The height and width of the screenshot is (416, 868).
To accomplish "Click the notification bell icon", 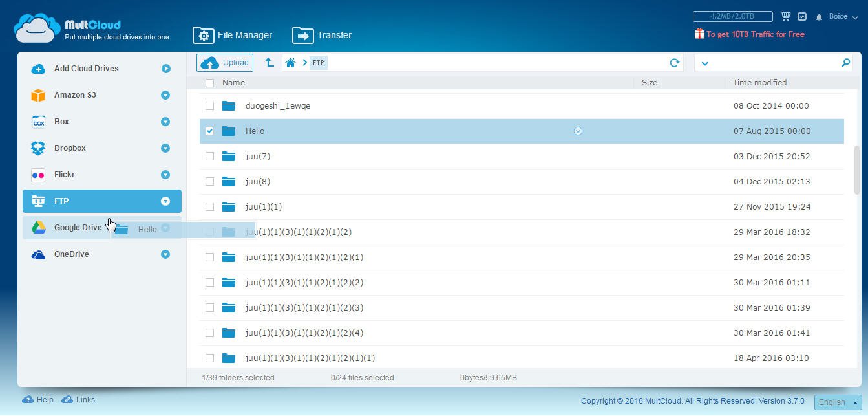I will coord(819,17).
